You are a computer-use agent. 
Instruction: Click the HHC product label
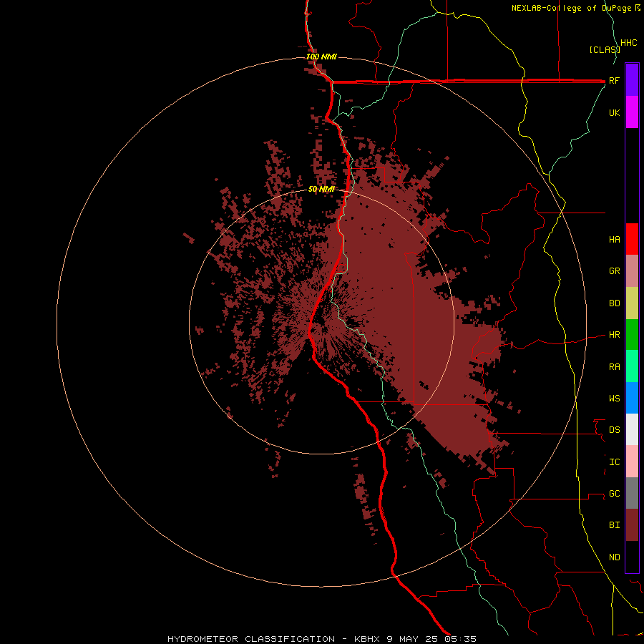[629, 43]
